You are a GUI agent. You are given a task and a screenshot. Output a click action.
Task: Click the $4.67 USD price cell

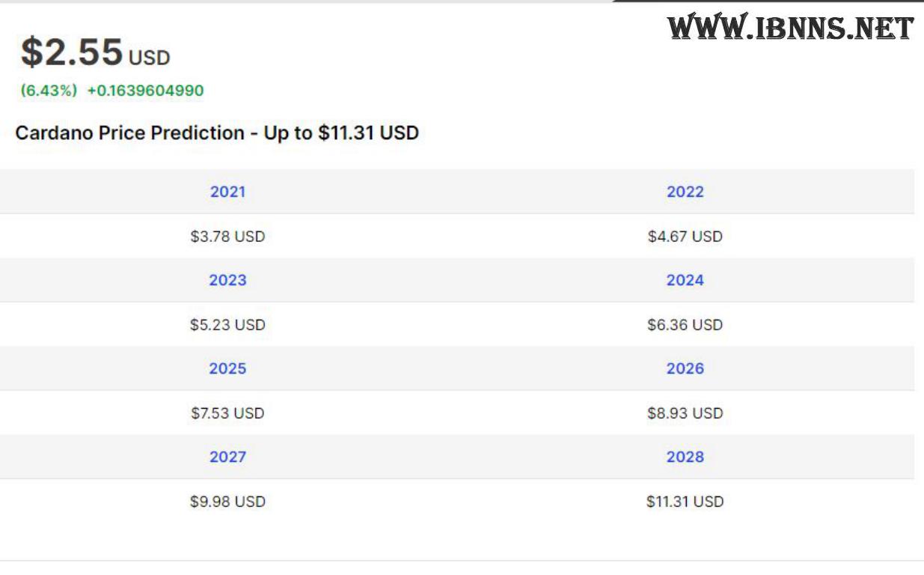point(685,237)
